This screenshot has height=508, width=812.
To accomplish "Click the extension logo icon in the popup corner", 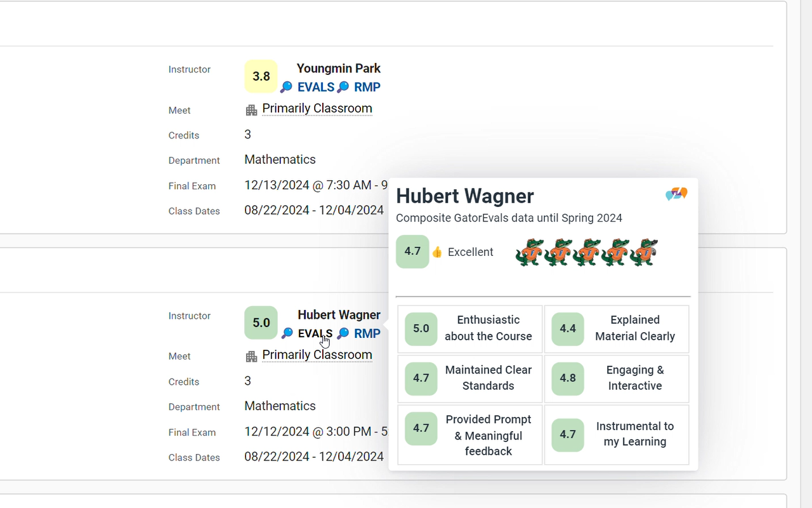I will 676,194.
